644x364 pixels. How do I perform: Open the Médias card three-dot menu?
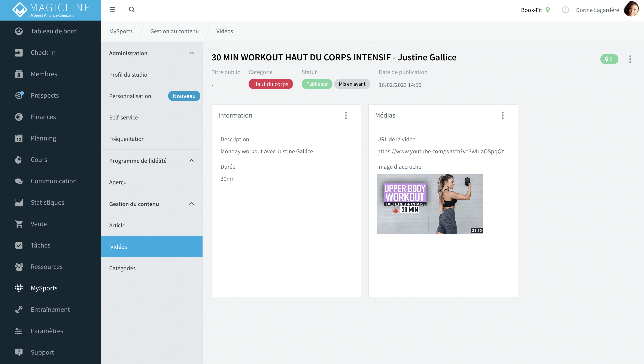click(502, 115)
